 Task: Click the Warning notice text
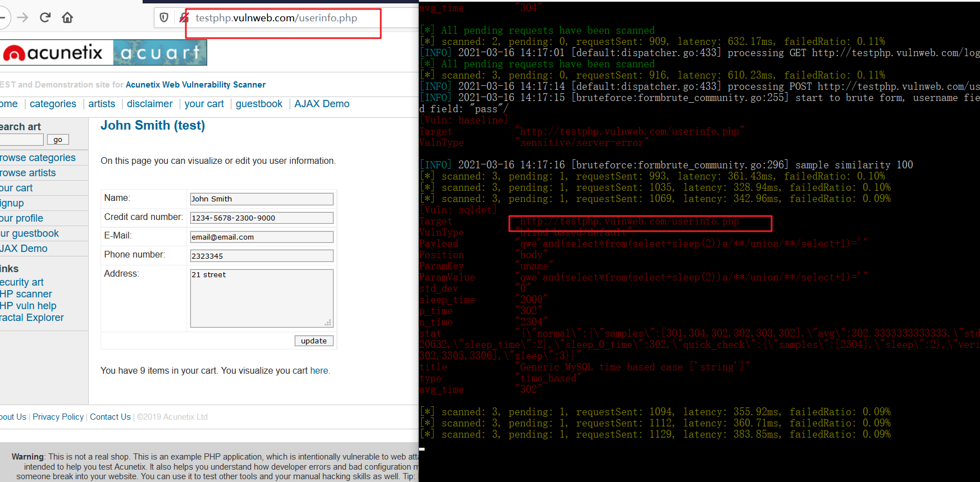tap(215, 466)
